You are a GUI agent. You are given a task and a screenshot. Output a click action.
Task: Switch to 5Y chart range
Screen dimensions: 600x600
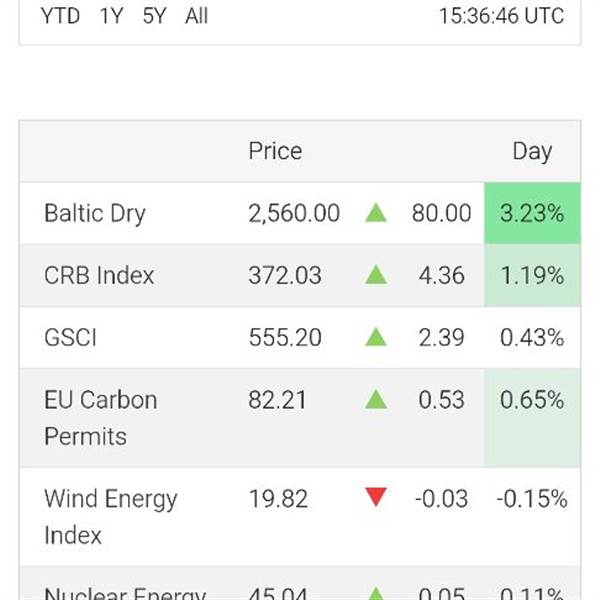point(154,16)
